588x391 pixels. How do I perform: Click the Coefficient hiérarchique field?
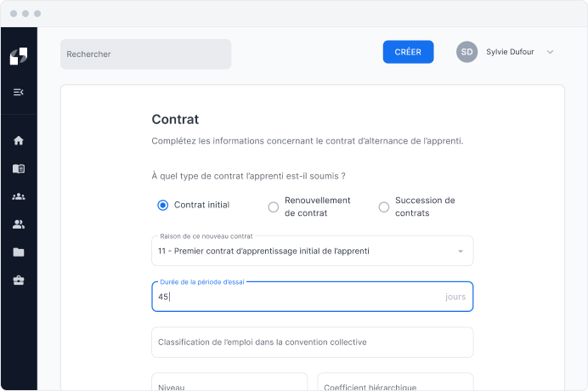395,384
